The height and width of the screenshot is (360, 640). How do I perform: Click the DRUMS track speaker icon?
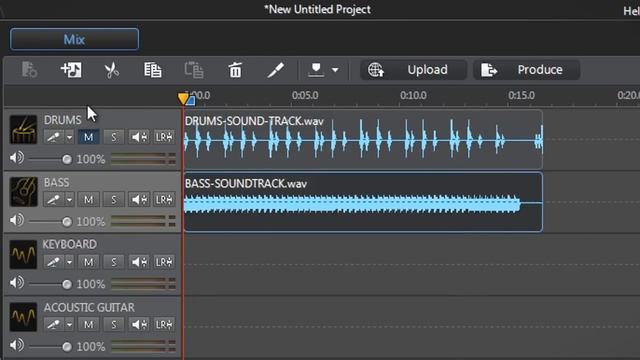[x=17, y=158]
